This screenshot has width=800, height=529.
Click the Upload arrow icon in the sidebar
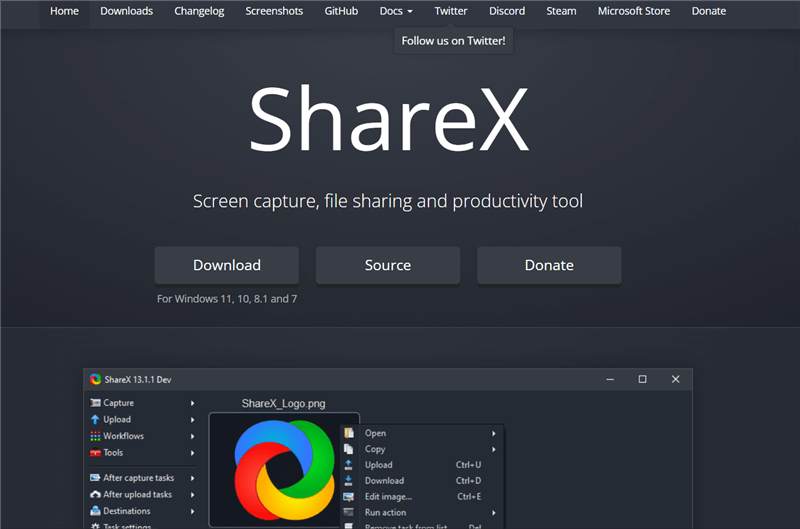point(95,419)
